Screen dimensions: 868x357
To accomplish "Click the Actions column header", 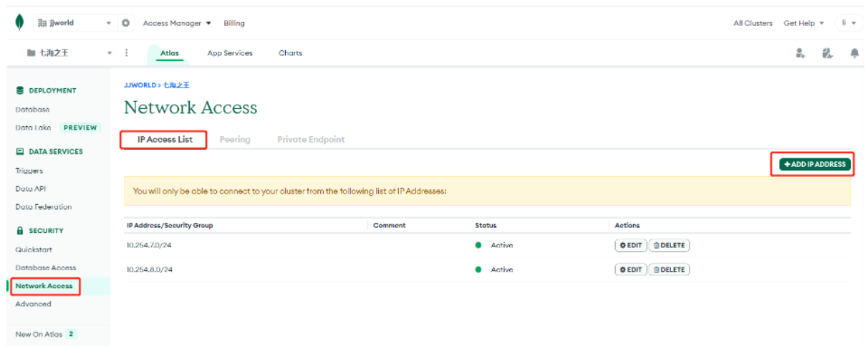I will click(x=627, y=225).
